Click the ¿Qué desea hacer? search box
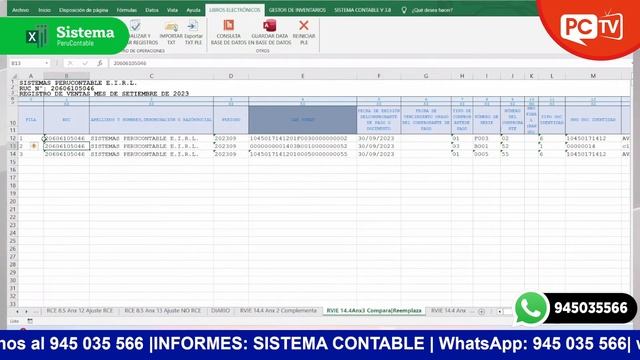The width and height of the screenshot is (640, 360). (432, 10)
